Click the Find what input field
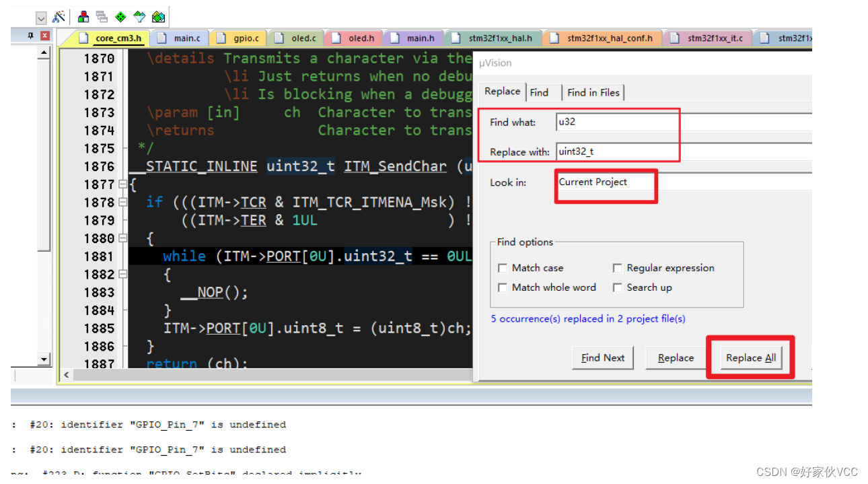The image size is (868, 484). pyautogui.click(x=684, y=122)
